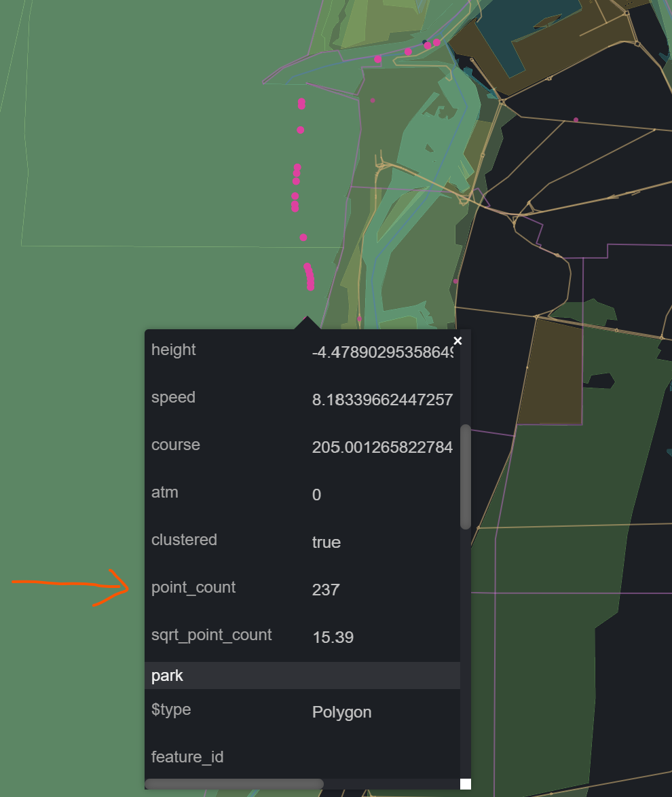This screenshot has width=672, height=797.
Task: Select the speed value 8.18339662447257
Action: [382, 400]
